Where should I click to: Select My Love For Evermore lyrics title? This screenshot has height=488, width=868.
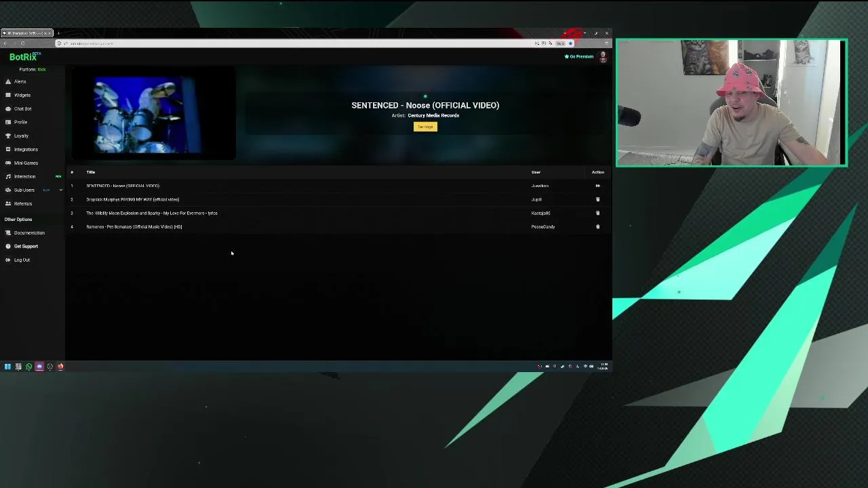tap(152, 213)
